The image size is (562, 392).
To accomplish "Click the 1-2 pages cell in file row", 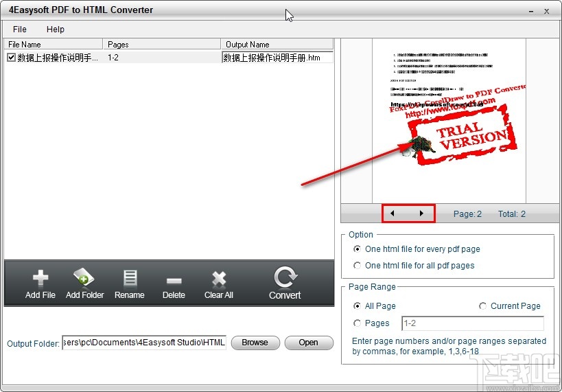I will tap(113, 58).
